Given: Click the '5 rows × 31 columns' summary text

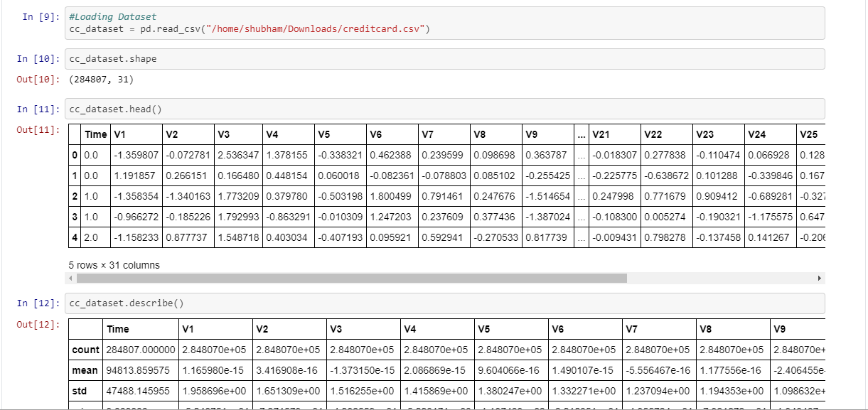Looking at the screenshot, I should pos(114,265).
